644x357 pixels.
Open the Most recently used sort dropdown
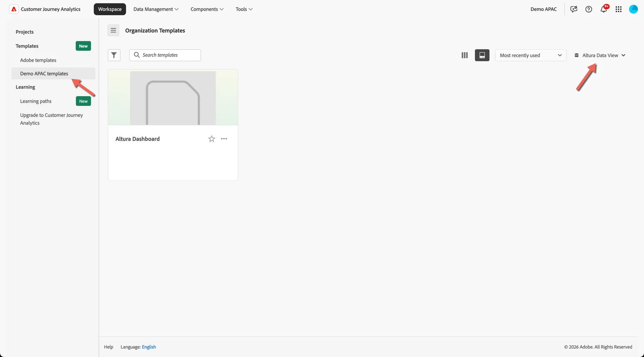531,55
